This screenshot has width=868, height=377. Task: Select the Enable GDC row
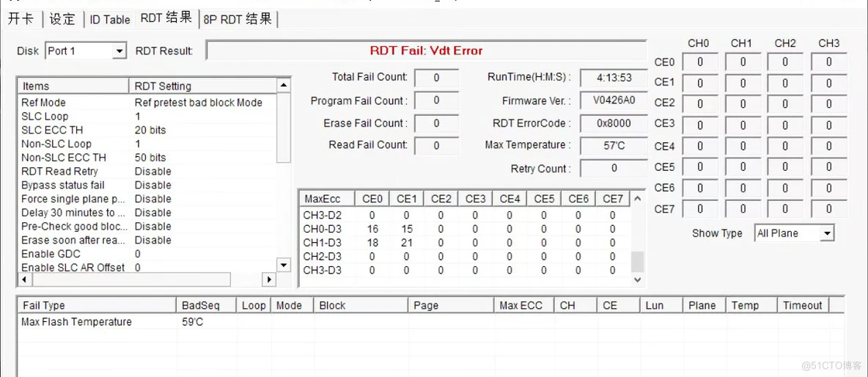(x=147, y=254)
